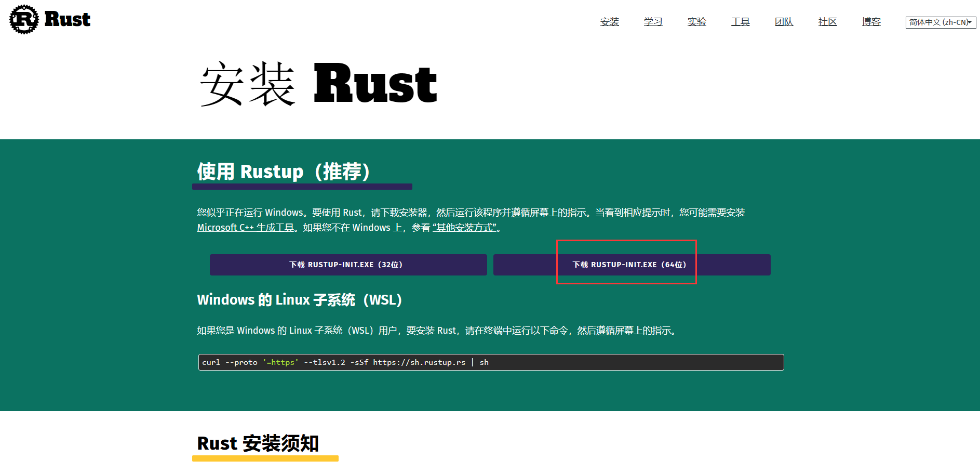
Task: Open the 安装 navigation link
Action: pyautogui.click(x=609, y=22)
